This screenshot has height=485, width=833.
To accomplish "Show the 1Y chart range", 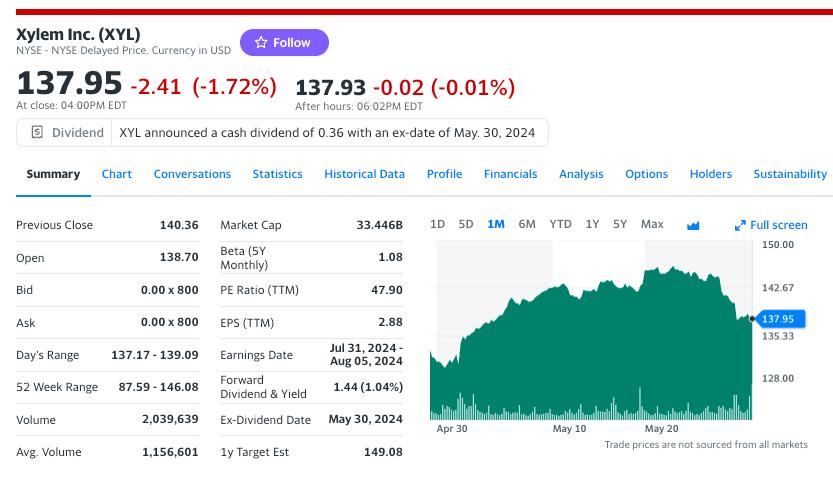I will pos(592,224).
